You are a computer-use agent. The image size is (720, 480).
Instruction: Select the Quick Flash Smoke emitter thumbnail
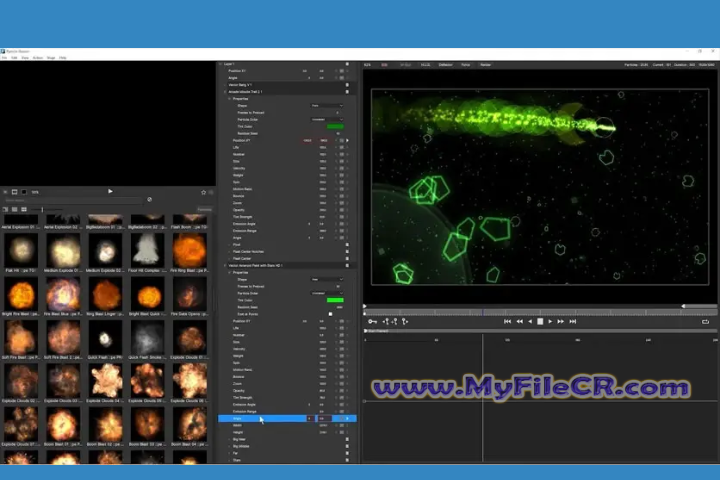[x=146, y=337]
